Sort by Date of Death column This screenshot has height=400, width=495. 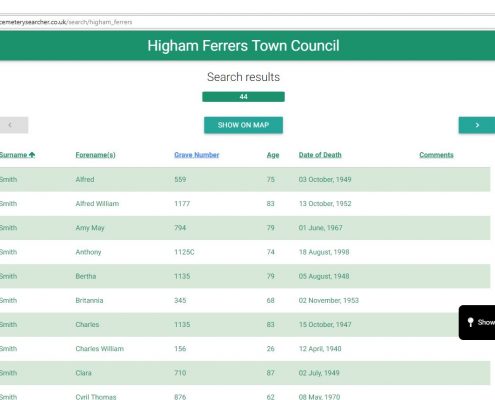tap(320, 155)
